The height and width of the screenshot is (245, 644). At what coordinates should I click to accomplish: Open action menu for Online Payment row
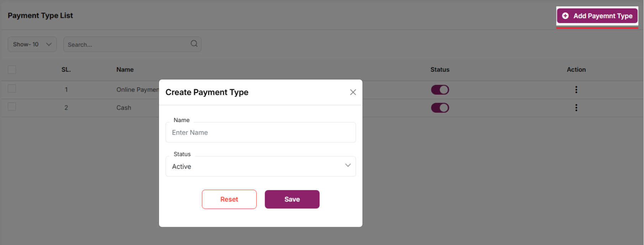pos(576,90)
